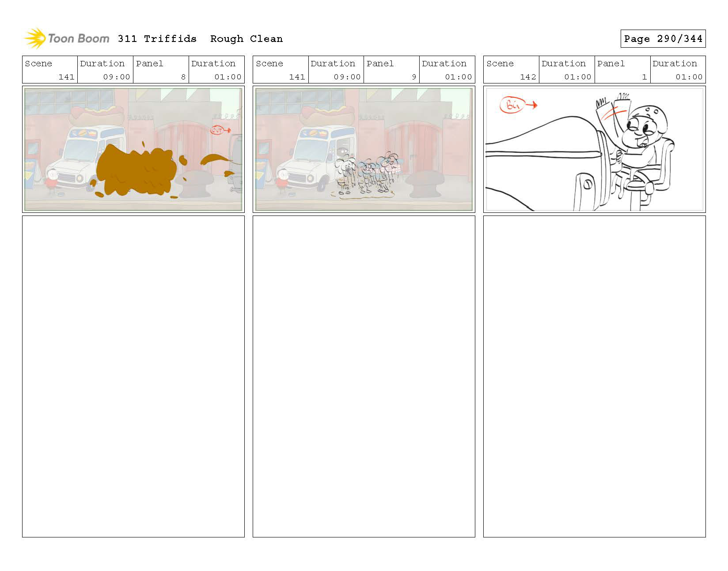The height and width of the screenshot is (571, 728).
Task: Click the notes box under Panel 9
Action: pos(364,376)
